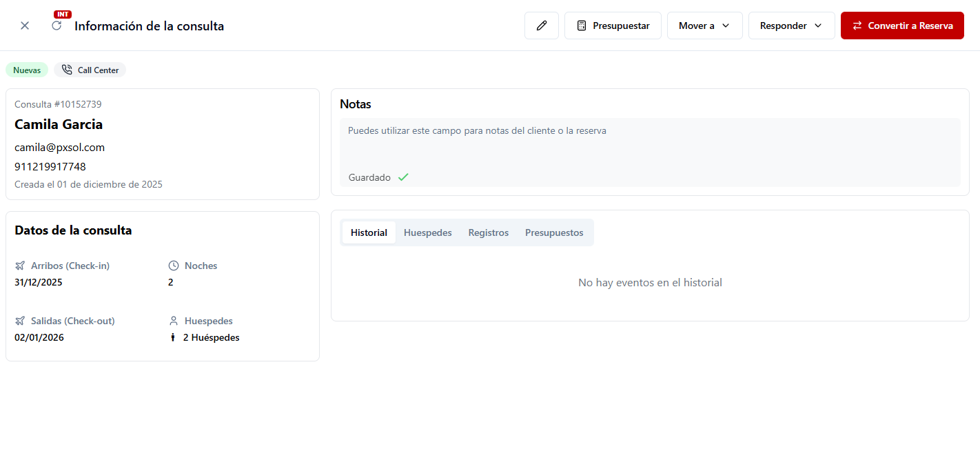Click the Arribos check-in plane icon
Image resolution: width=980 pixels, height=467 pixels.
20,266
